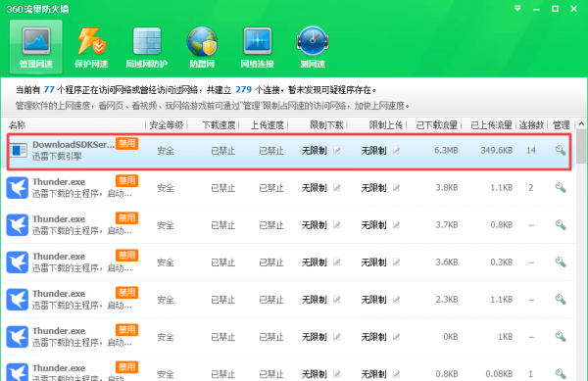Click manage icon for Thunder.exe with 0KB downloaded
Screen dimensions: 588x381
[x=561, y=336]
